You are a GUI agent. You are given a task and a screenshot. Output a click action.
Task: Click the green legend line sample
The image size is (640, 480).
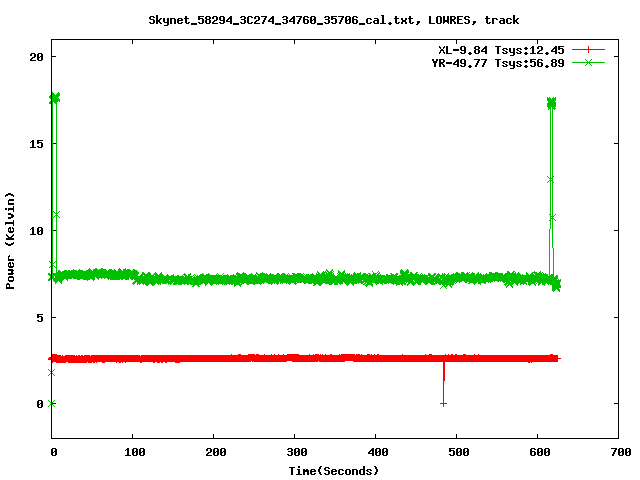pyautogui.click(x=588, y=62)
